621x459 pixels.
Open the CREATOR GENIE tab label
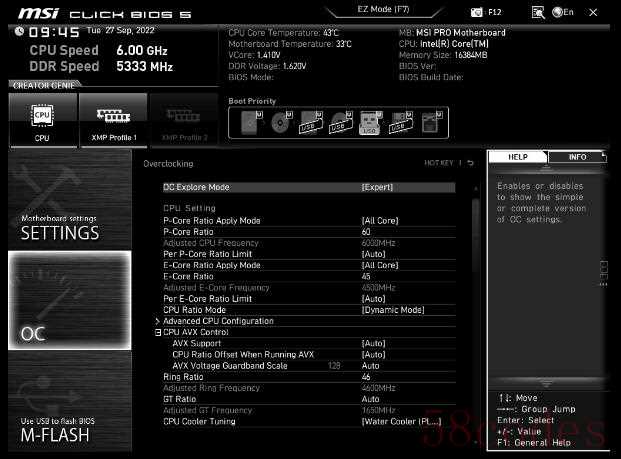pyautogui.click(x=44, y=85)
